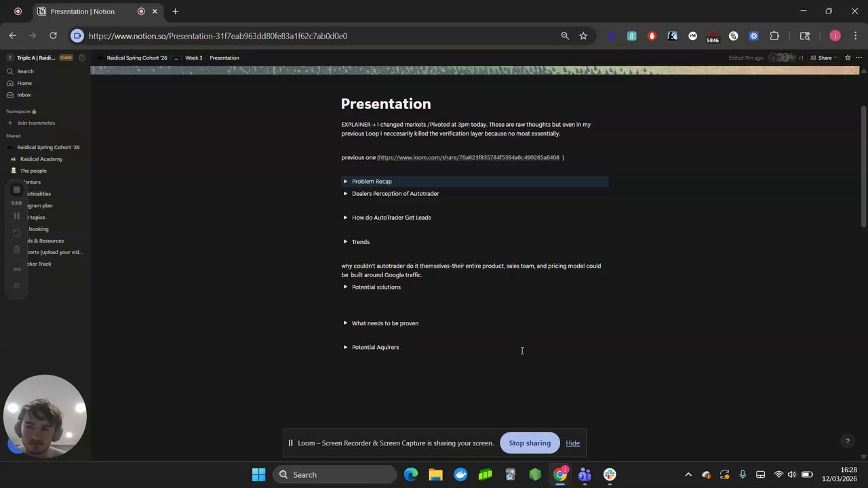
Task: Open Microsoft Edge from taskbar
Action: 411,474
